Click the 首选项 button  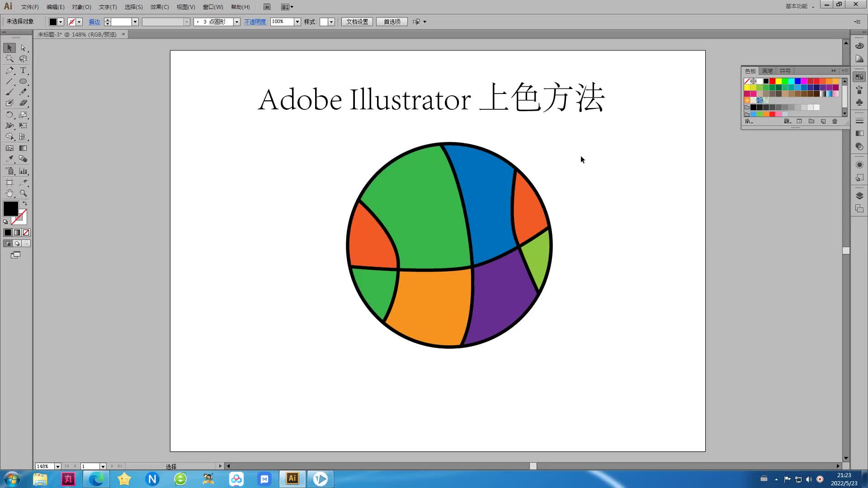(x=392, y=22)
